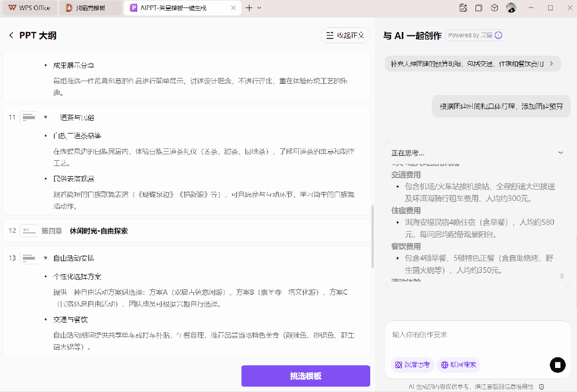Toggle 联网搜索 web search mode
The width and height of the screenshot is (577, 392).
coord(458,365)
